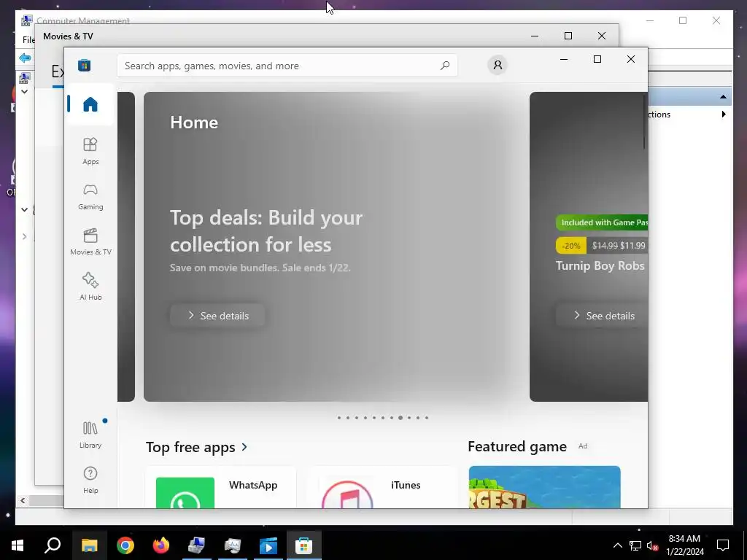The height and width of the screenshot is (560, 747).
Task: Select the highlighted carousel page dot
Action: pyautogui.click(x=400, y=418)
